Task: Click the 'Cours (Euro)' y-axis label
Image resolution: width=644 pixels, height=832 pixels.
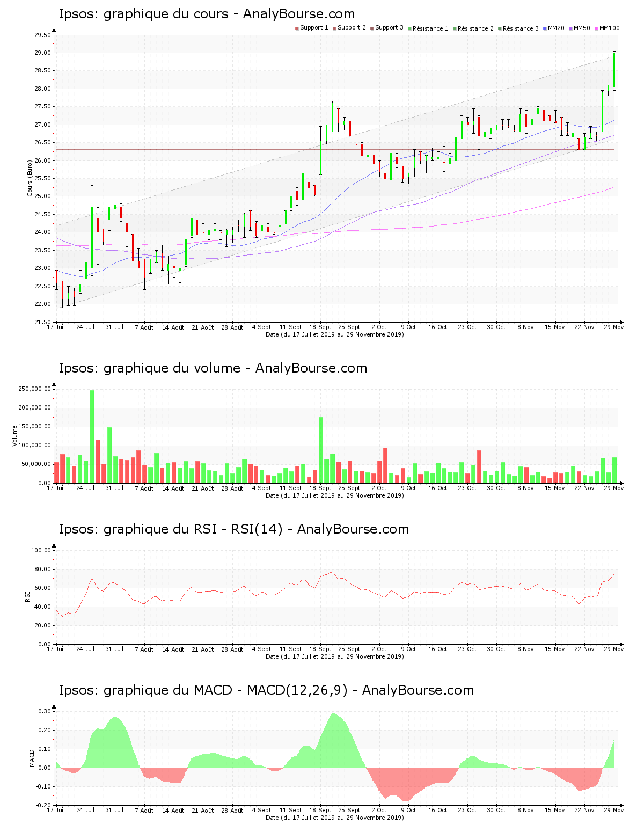Action: click(30, 178)
